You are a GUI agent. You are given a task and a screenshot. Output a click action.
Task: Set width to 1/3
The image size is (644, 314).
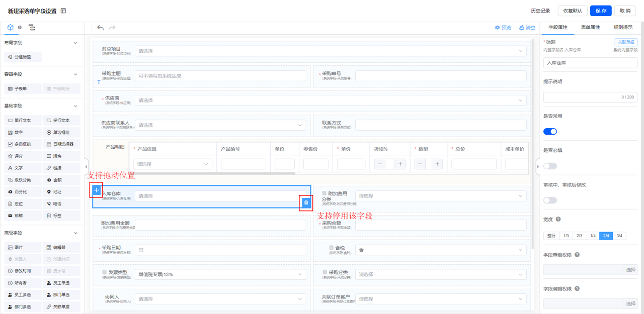point(566,236)
